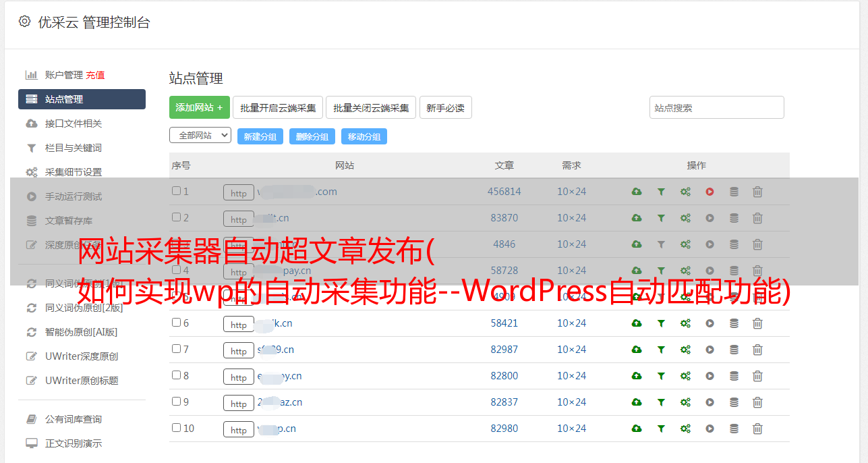Click 10×24 value in row 7

(572, 350)
